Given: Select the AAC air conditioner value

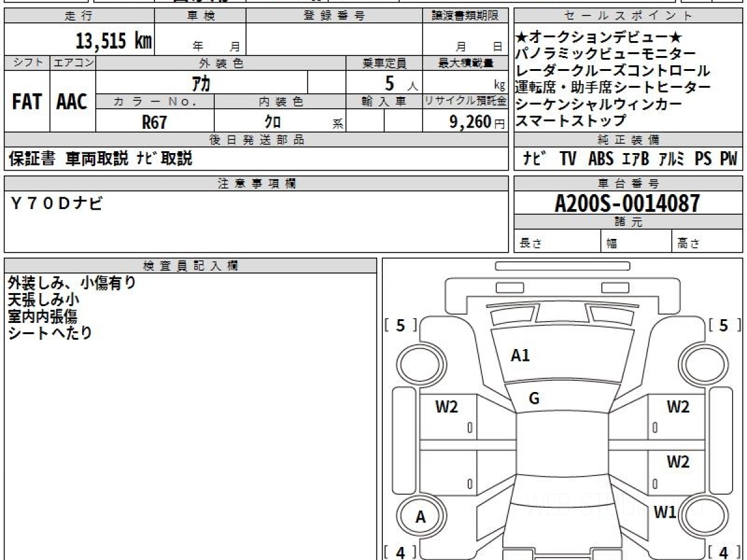Looking at the screenshot, I should click(72, 103).
